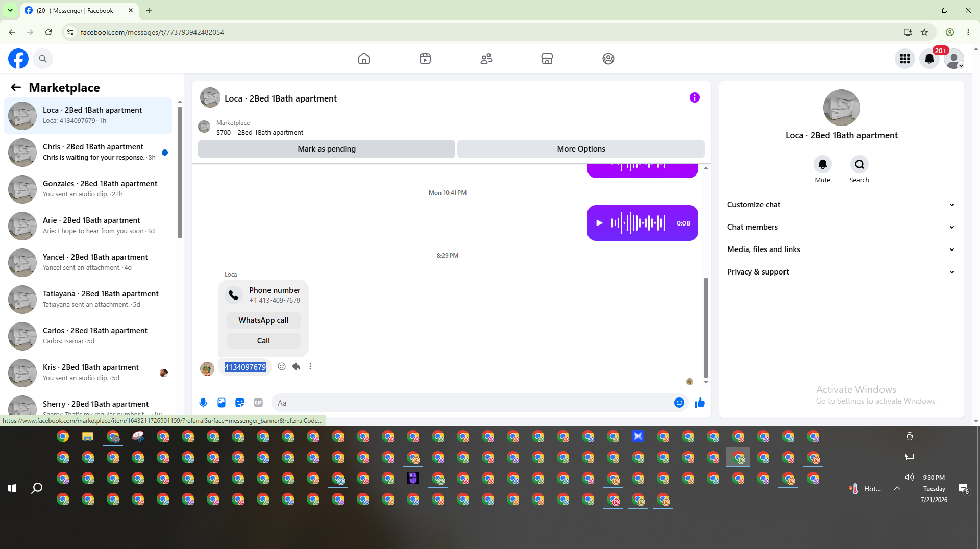The width and height of the screenshot is (980, 549).
Task: Go back with browser back arrow
Action: click(x=12, y=32)
